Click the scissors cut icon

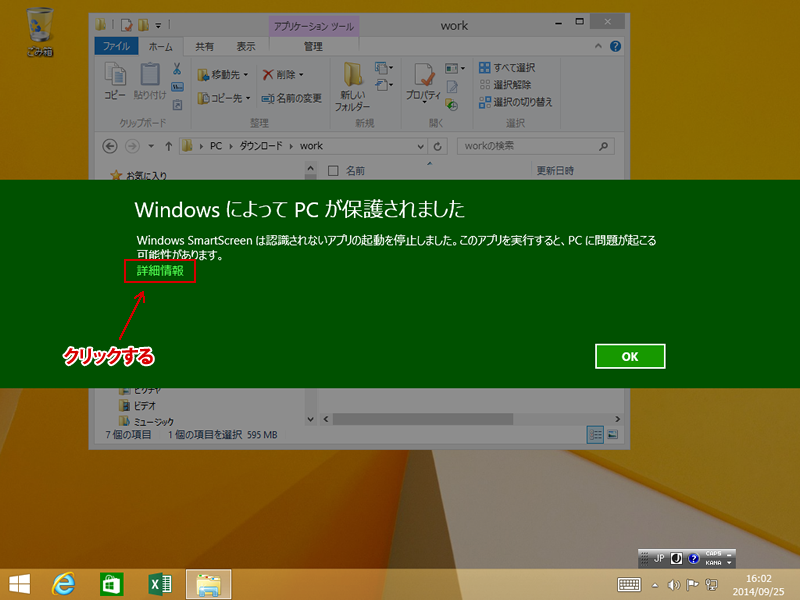point(177,69)
